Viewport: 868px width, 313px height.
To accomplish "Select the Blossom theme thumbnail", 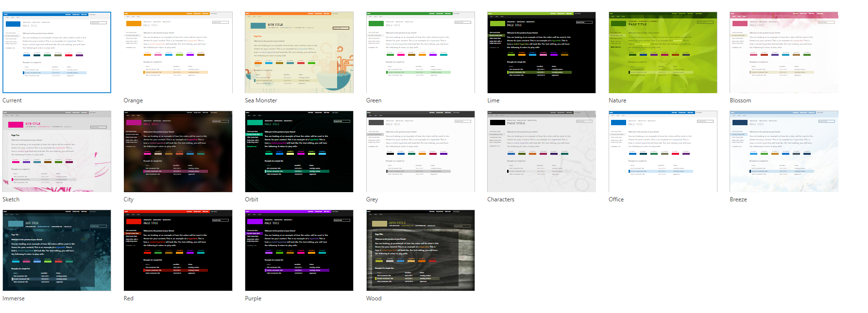I will click(784, 52).
